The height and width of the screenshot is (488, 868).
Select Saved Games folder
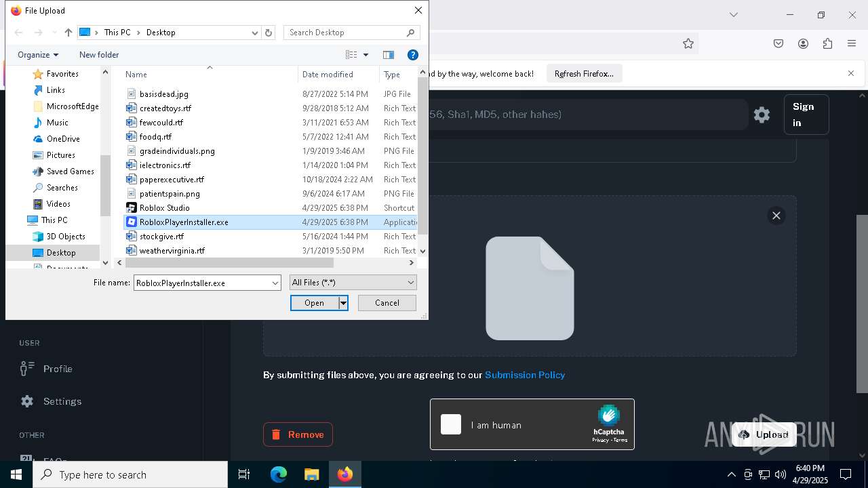[x=70, y=171]
